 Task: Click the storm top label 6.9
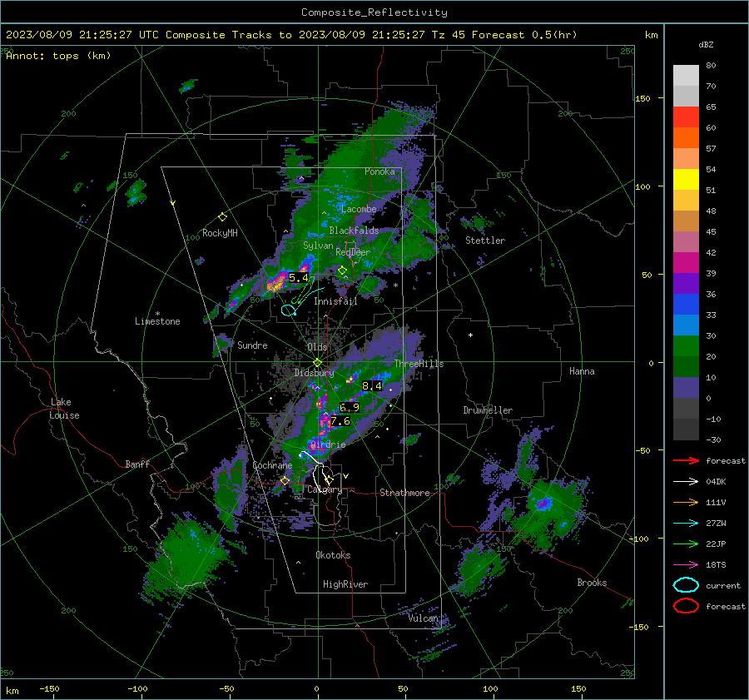click(x=350, y=408)
